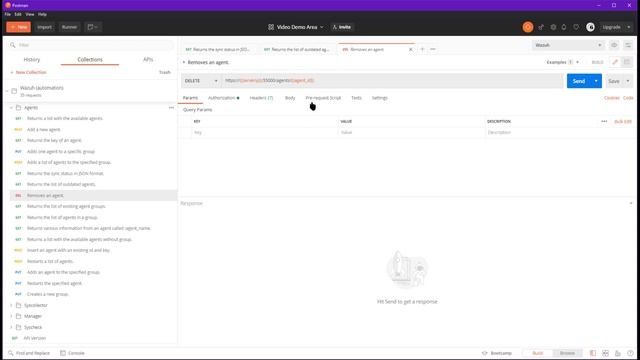Open the Edit menu
The height and width of the screenshot is (360, 640).
18,14
